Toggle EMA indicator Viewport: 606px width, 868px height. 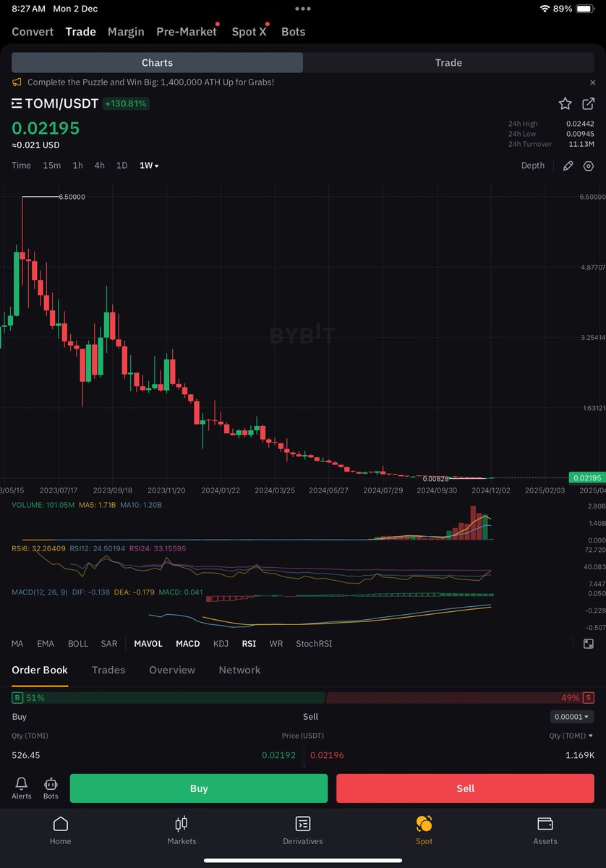(x=46, y=643)
